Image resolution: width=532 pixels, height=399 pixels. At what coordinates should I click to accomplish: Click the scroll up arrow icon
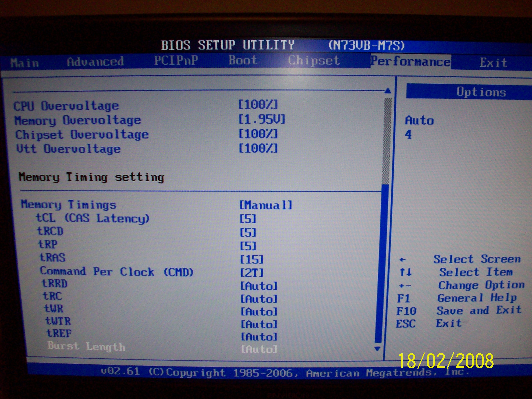(388, 91)
